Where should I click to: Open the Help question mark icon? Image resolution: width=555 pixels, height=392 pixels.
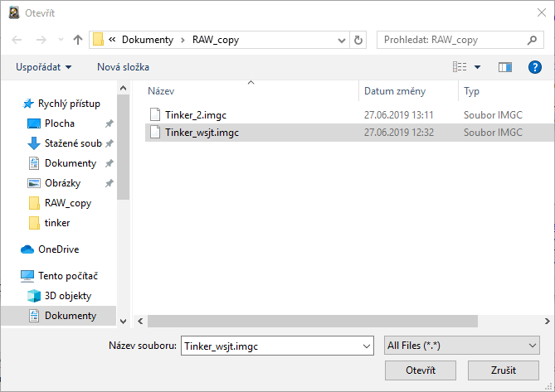tap(535, 66)
